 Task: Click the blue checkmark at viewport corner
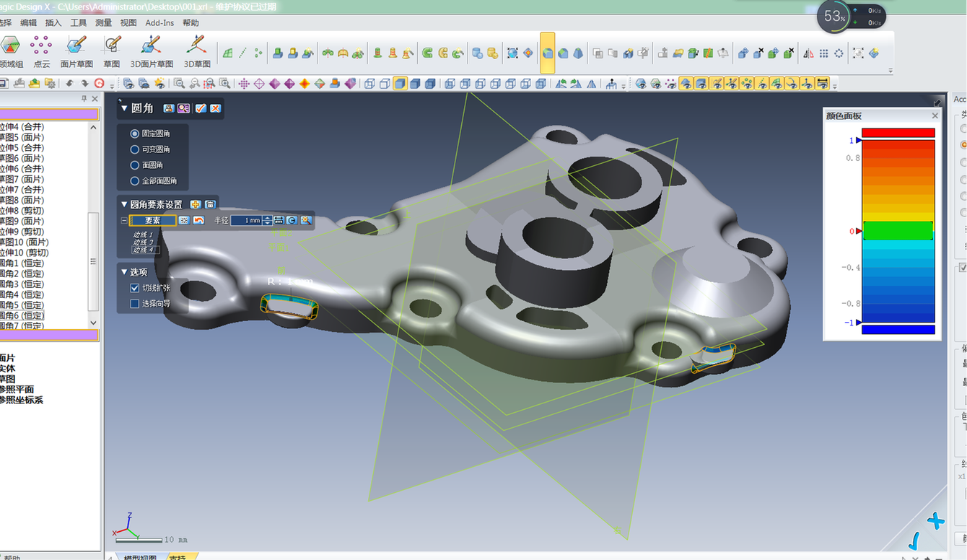click(x=914, y=541)
